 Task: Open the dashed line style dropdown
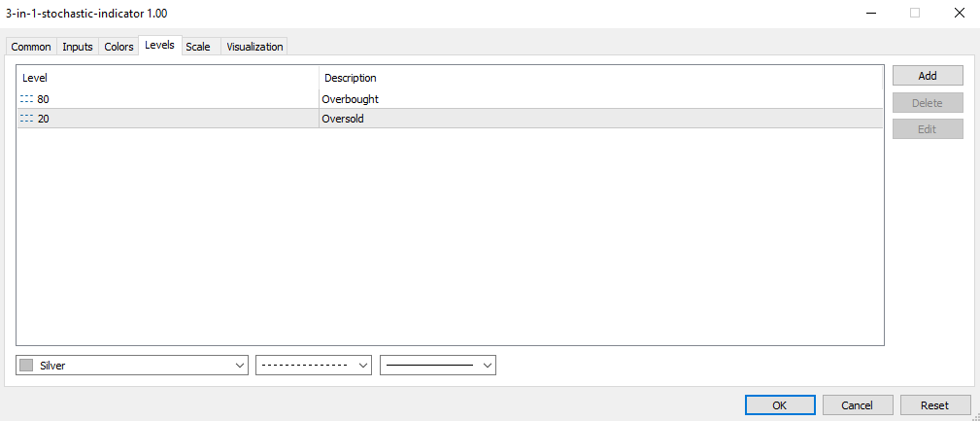pyautogui.click(x=314, y=366)
